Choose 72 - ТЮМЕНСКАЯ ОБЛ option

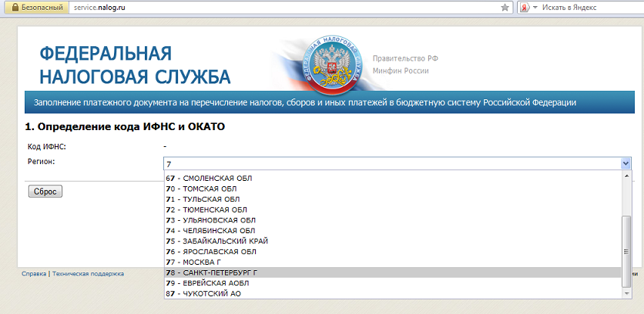point(392,210)
